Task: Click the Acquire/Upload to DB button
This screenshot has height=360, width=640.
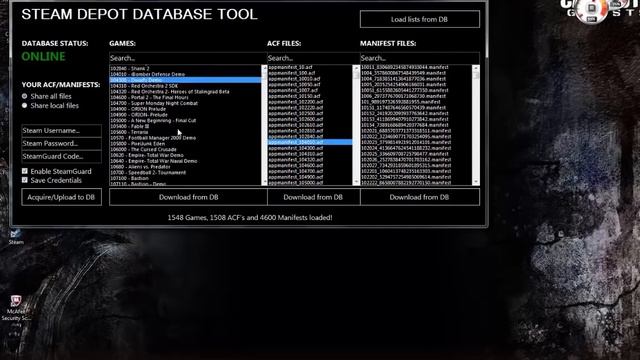Action: [x=61, y=197]
